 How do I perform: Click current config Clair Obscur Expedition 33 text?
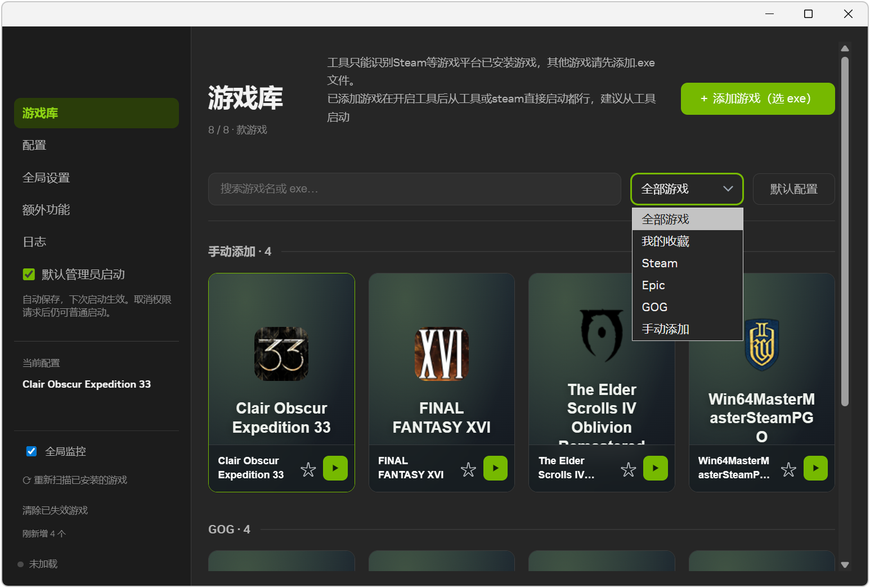[x=87, y=384]
